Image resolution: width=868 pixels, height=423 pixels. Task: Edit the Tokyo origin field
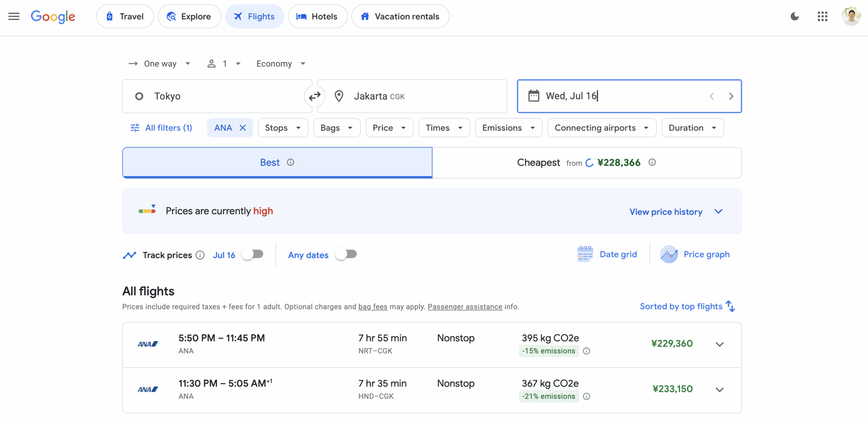pos(217,96)
